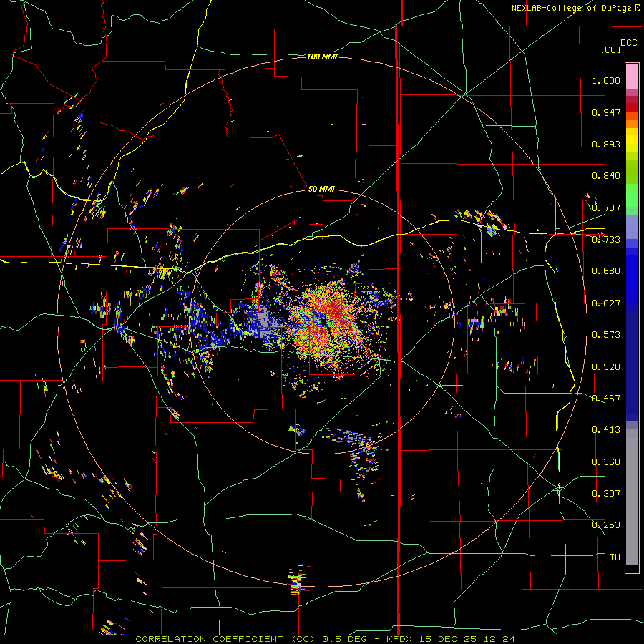
Task: Select the 0.573 legend value
Action: 606,335
